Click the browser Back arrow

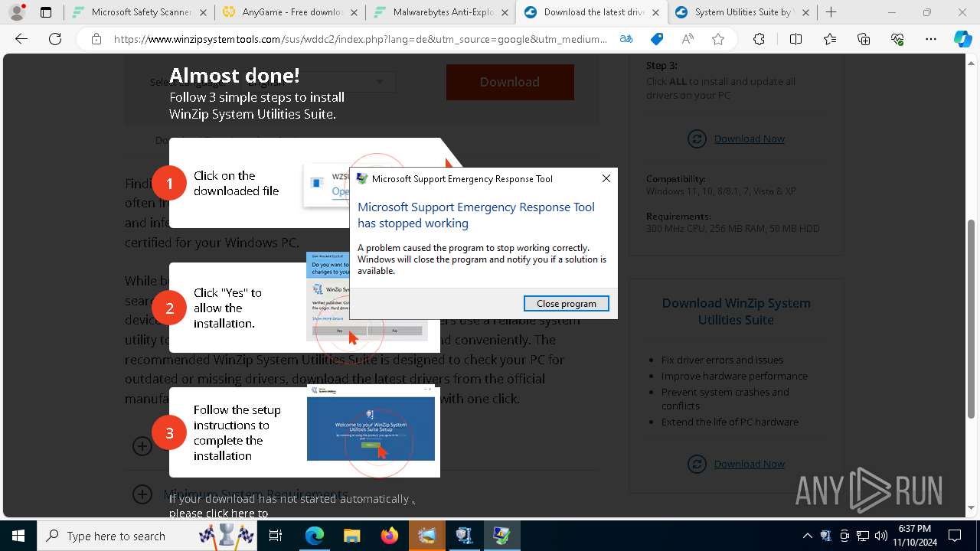pyautogui.click(x=21, y=39)
